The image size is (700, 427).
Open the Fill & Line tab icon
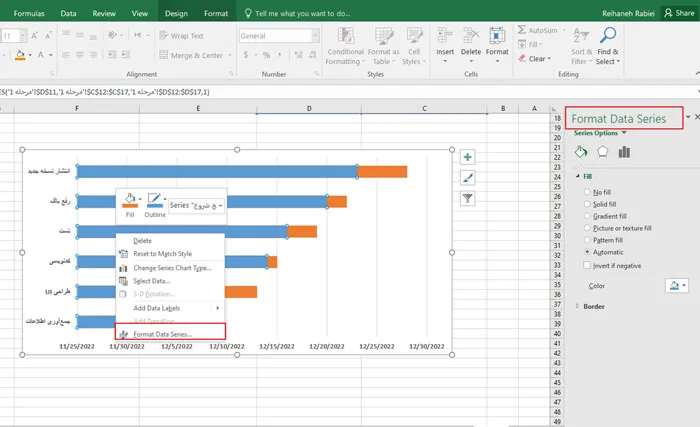(581, 152)
